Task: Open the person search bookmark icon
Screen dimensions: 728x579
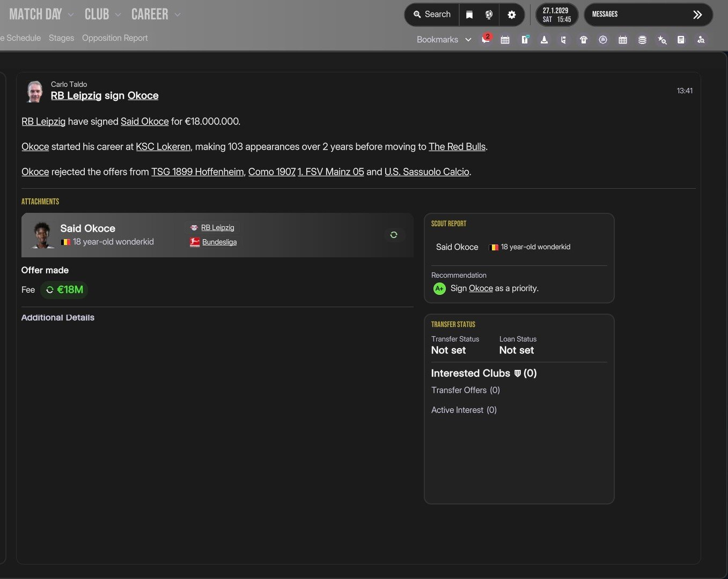Action: (x=701, y=40)
